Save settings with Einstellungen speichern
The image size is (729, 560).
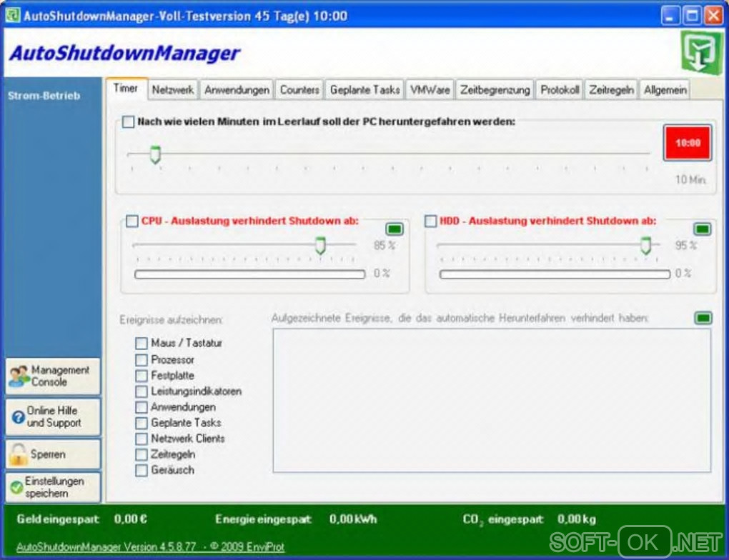[53, 487]
